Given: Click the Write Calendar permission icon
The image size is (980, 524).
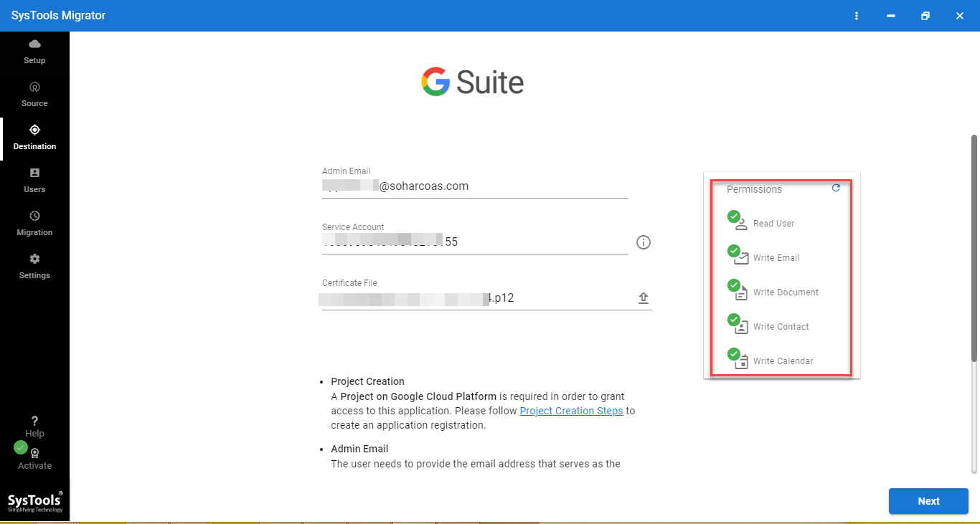Looking at the screenshot, I should point(739,359).
